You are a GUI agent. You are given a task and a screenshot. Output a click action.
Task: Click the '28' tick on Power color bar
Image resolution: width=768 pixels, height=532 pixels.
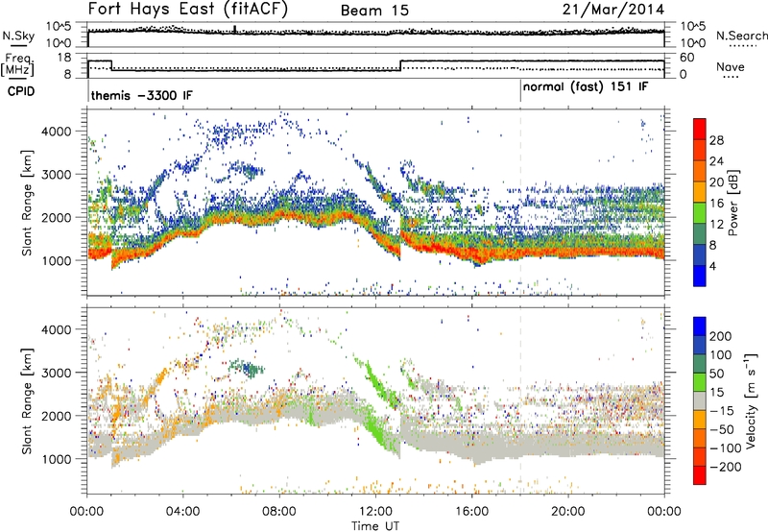pos(716,140)
